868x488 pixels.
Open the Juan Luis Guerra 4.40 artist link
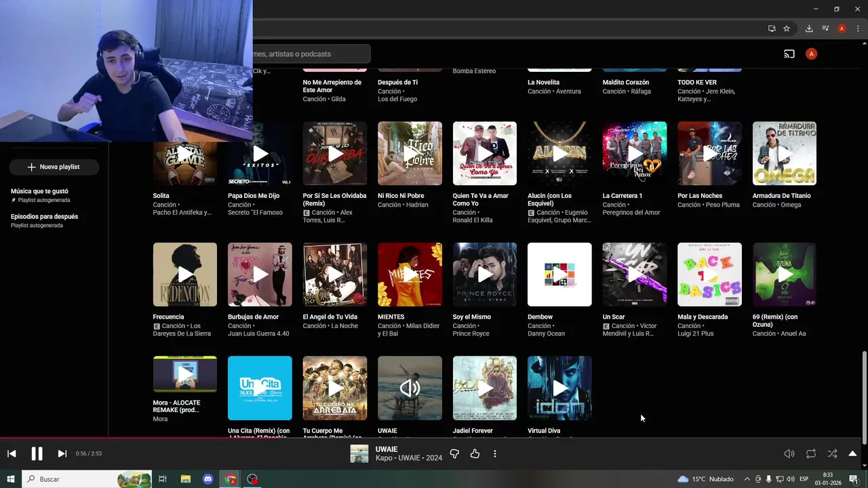258,333
